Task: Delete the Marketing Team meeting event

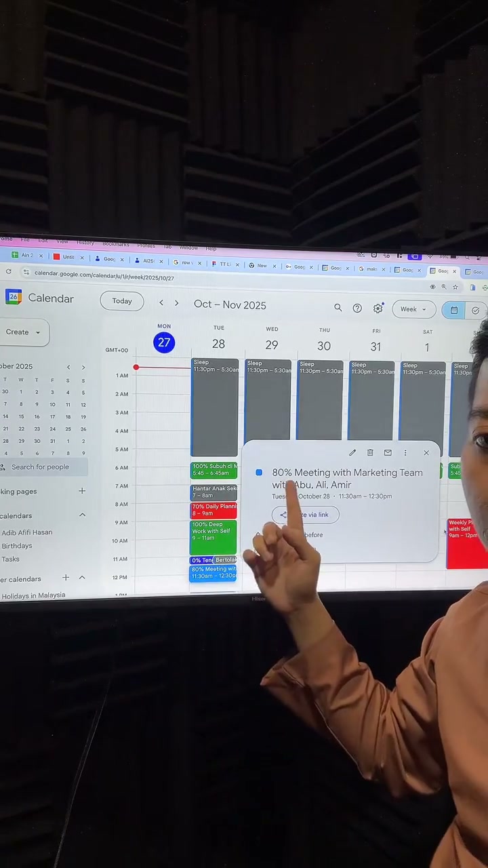Action: pyautogui.click(x=370, y=452)
